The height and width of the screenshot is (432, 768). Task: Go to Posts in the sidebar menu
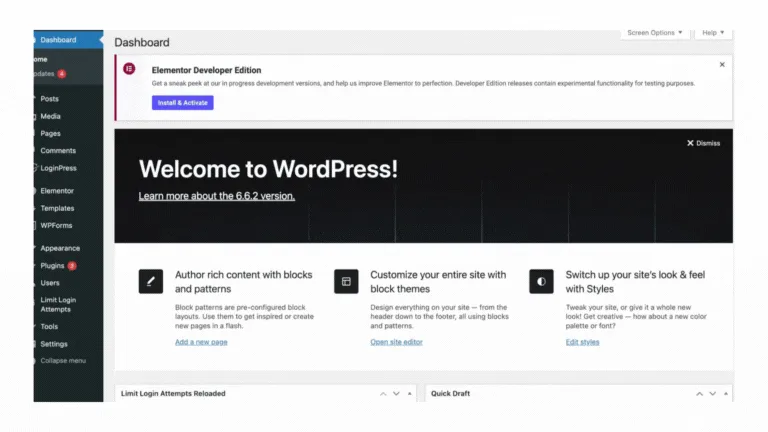[49, 99]
